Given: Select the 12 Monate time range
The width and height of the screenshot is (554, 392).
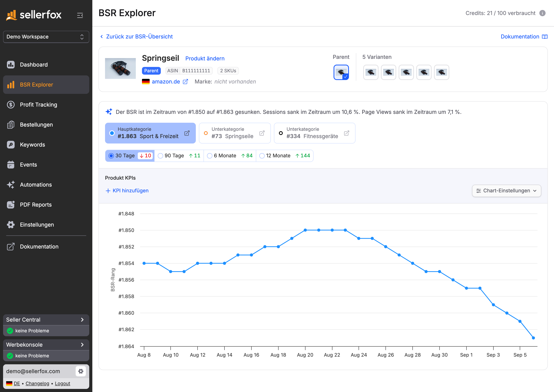Looking at the screenshot, I should pyautogui.click(x=285, y=156).
